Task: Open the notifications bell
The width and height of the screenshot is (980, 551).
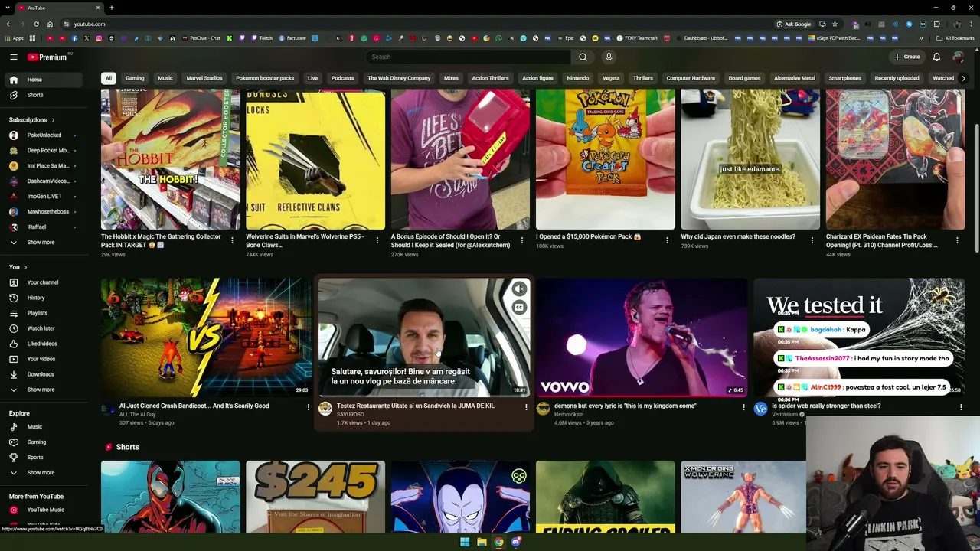Action: pos(936,57)
